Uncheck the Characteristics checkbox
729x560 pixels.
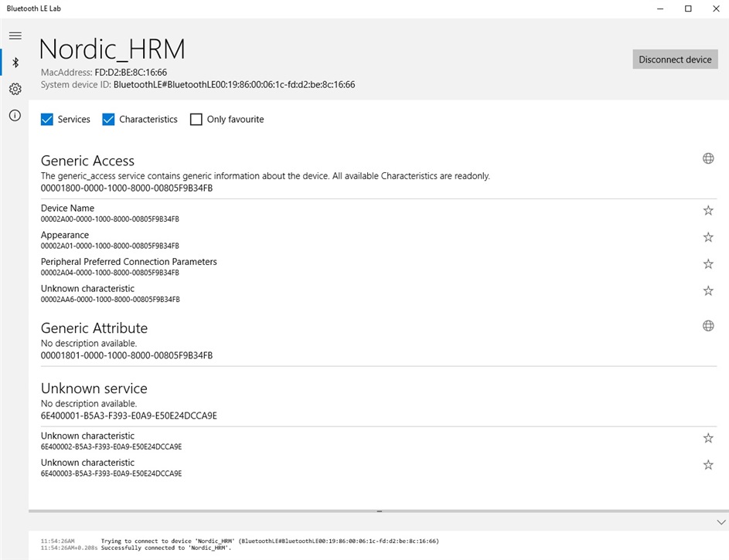(108, 119)
